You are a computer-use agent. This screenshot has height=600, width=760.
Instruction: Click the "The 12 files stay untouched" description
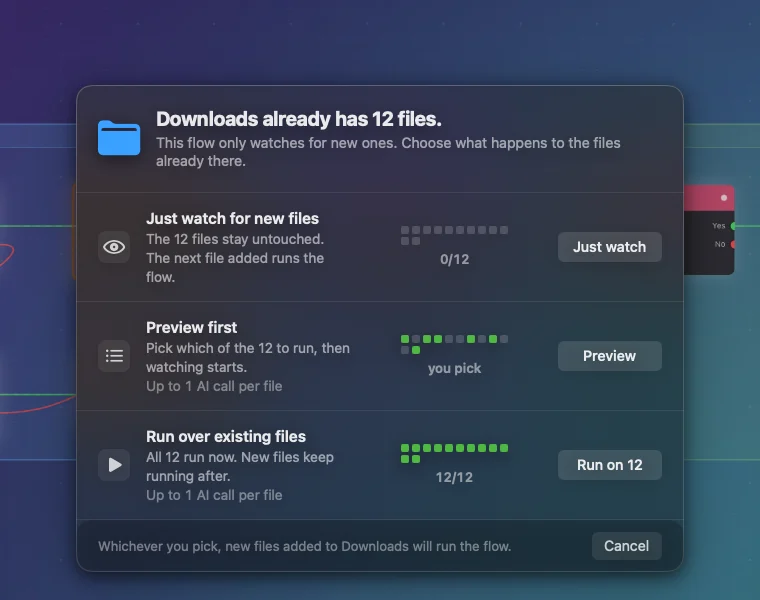pos(235,258)
